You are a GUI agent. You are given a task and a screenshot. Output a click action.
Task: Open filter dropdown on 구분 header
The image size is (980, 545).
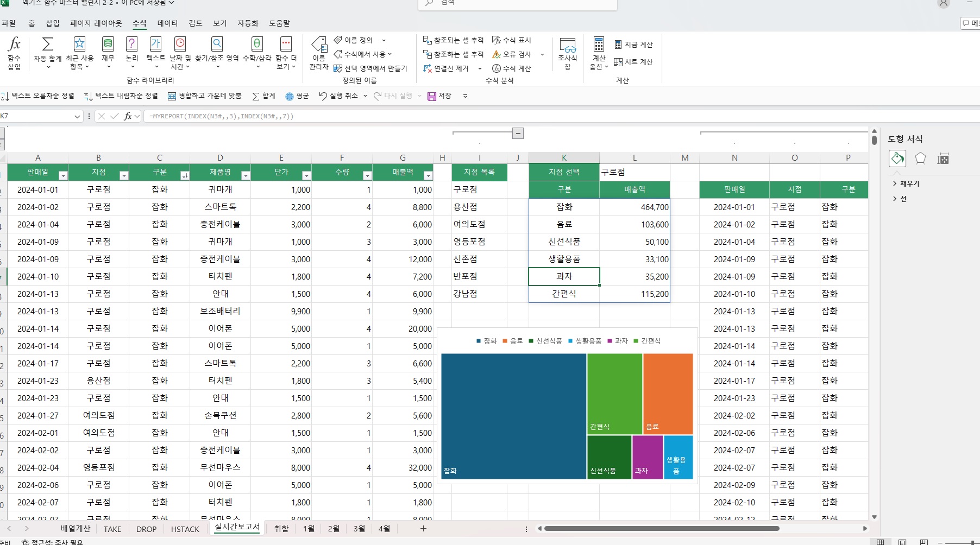click(x=185, y=175)
